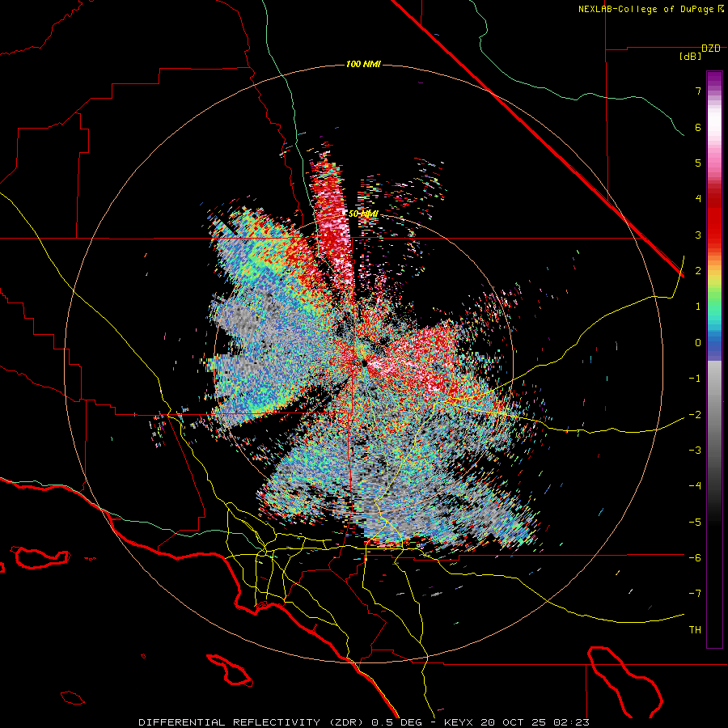Click the ZDR color bar legend
This screenshot has height=728, width=728.
pyautogui.click(x=714, y=359)
